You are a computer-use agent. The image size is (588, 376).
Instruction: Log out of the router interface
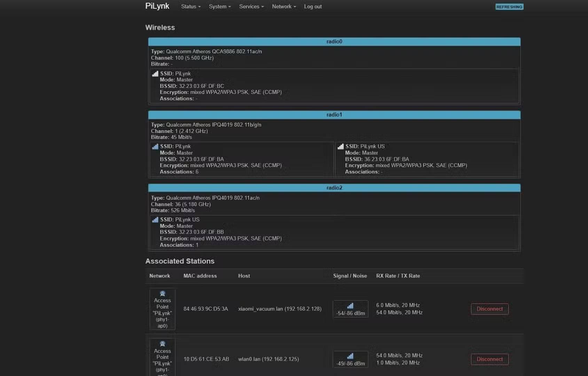313,7
